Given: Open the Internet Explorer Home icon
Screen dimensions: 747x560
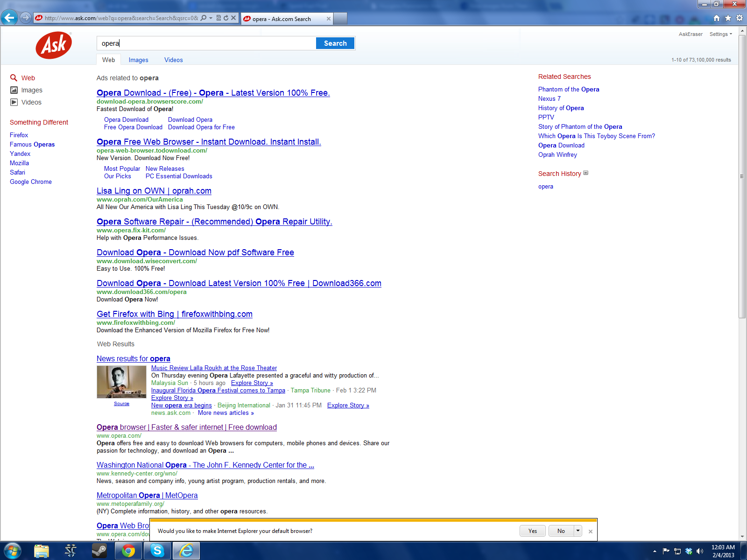Looking at the screenshot, I should [x=717, y=18].
